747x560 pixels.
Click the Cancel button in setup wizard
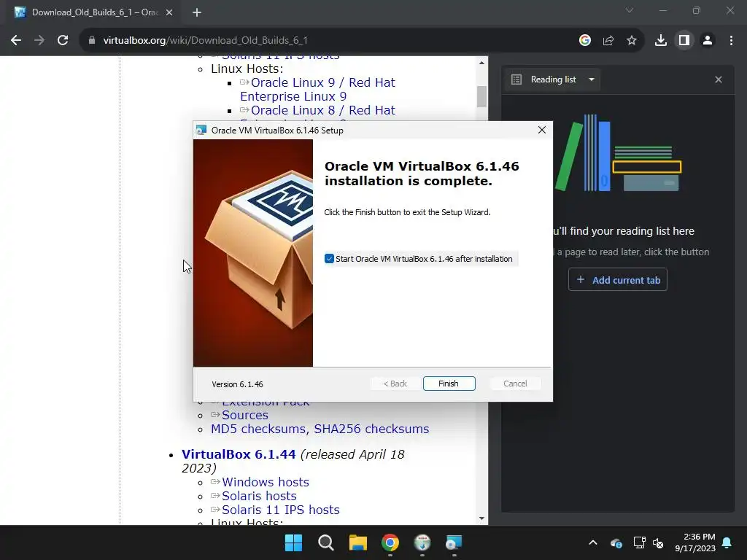[515, 384]
